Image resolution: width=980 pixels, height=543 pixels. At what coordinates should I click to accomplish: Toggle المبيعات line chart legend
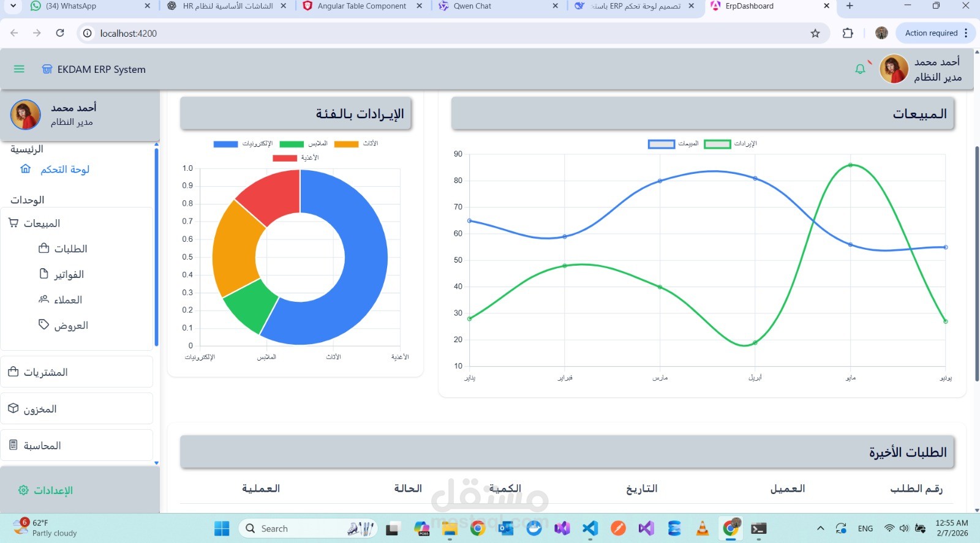(x=673, y=144)
